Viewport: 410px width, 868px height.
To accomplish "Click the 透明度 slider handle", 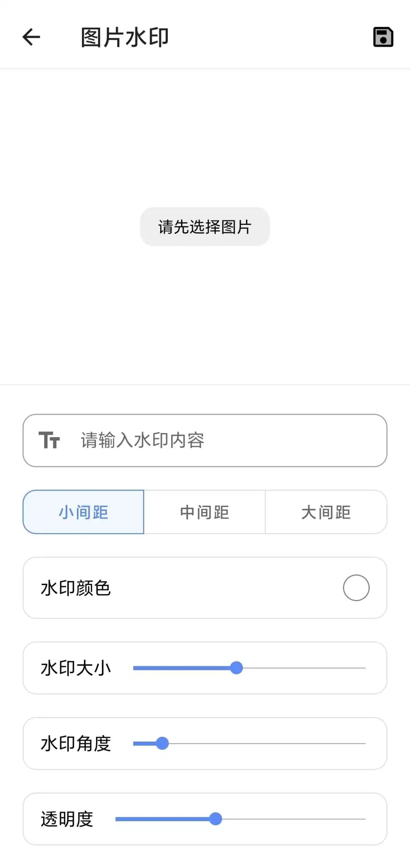I will point(216,819).
